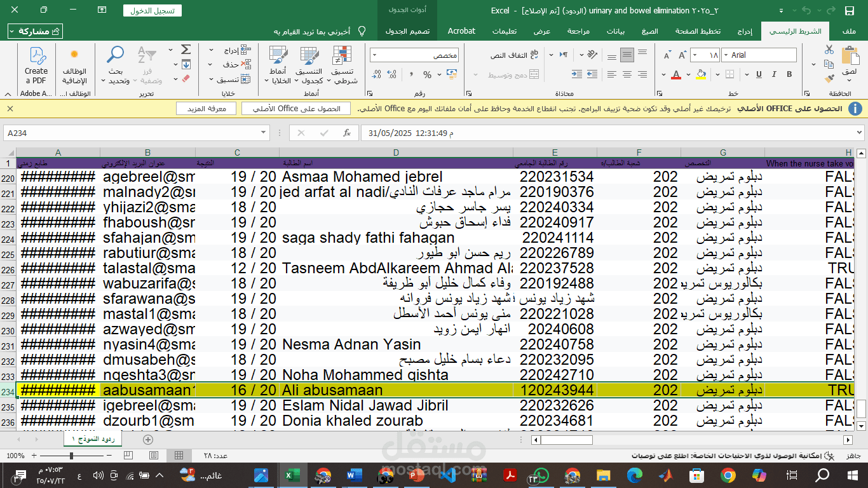
Task: Switch to Formulas (الصيغ) tab
Action: click(x=650, y=31)
